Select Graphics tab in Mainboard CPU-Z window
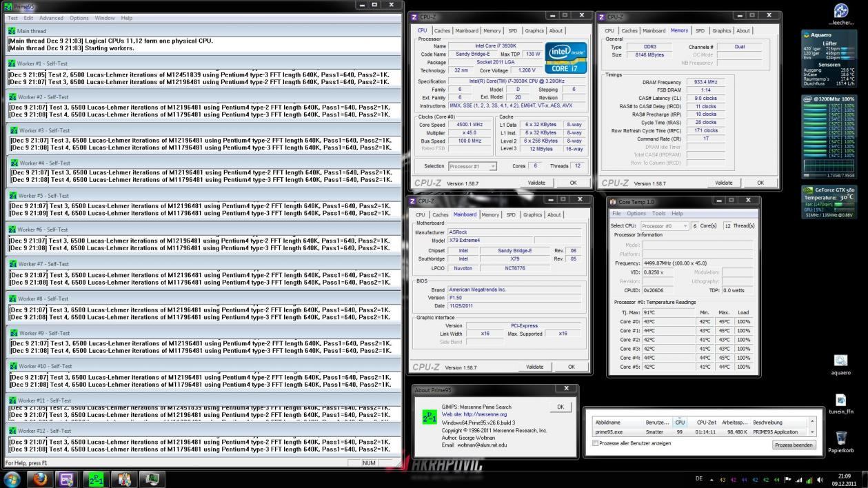The height and width of the screenshot is (488, 868). (532, 214)
